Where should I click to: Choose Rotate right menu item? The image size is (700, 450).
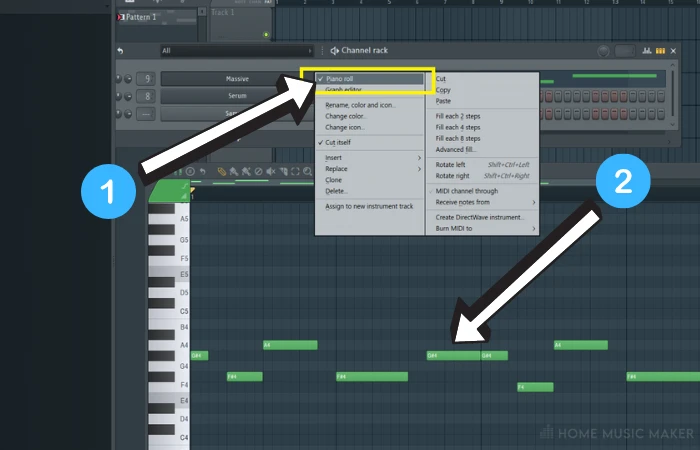click(483, 176)
